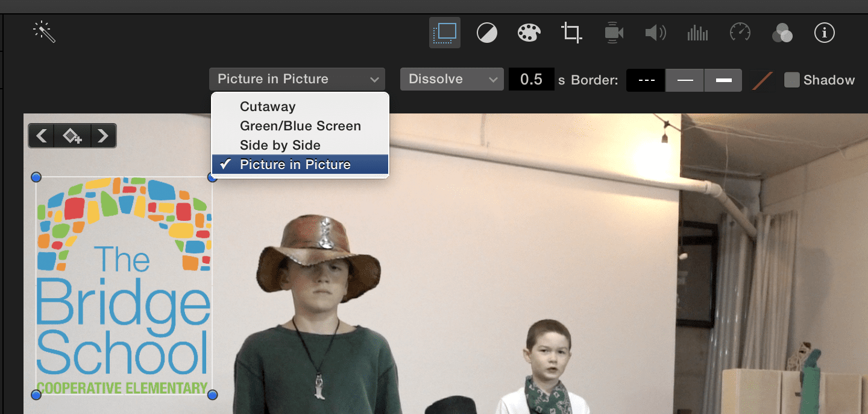Open the color correction palette icon

(529, 33)
